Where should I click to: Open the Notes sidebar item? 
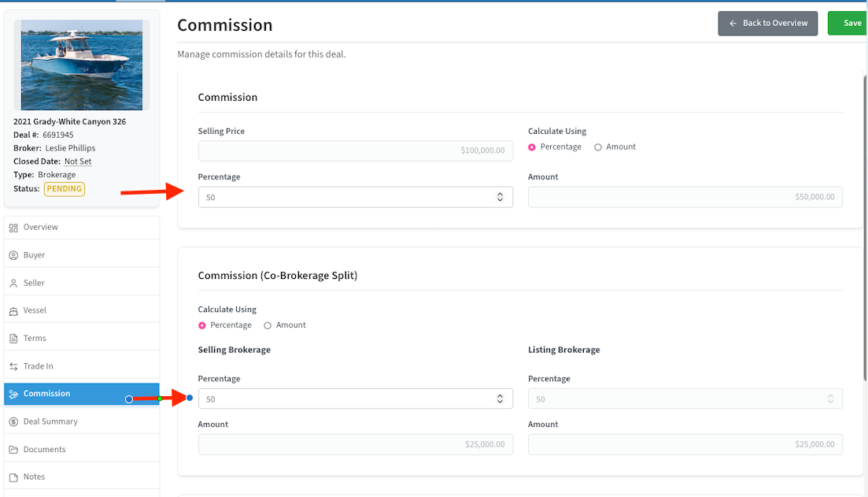34,477
